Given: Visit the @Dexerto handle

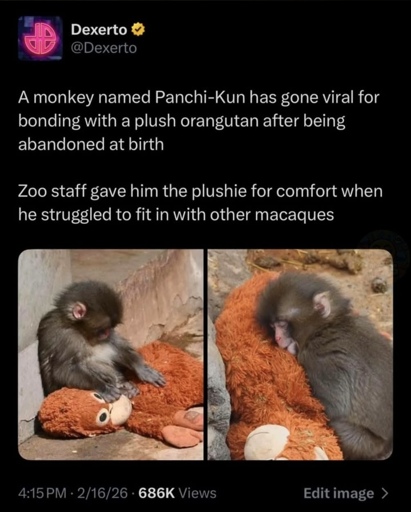Looking at the screenshot, I should 104,49.
